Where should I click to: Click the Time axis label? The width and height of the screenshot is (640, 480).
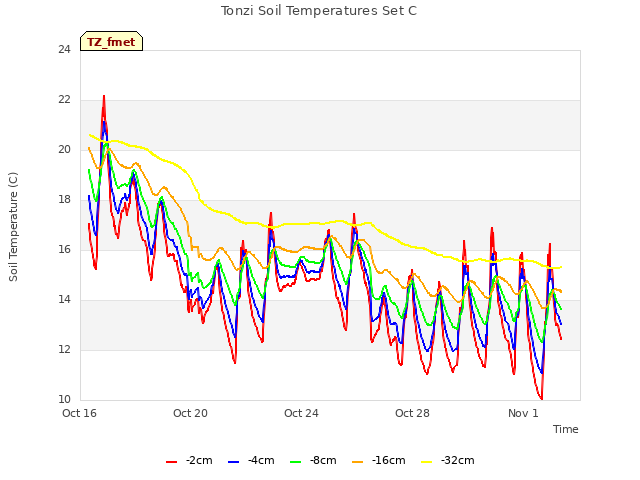566,429
